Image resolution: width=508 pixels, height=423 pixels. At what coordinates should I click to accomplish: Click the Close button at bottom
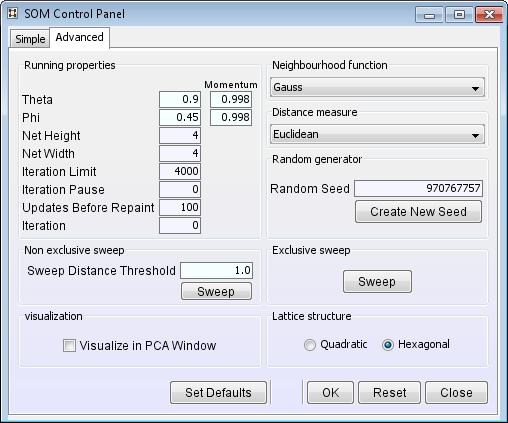(x=456, y=392)
